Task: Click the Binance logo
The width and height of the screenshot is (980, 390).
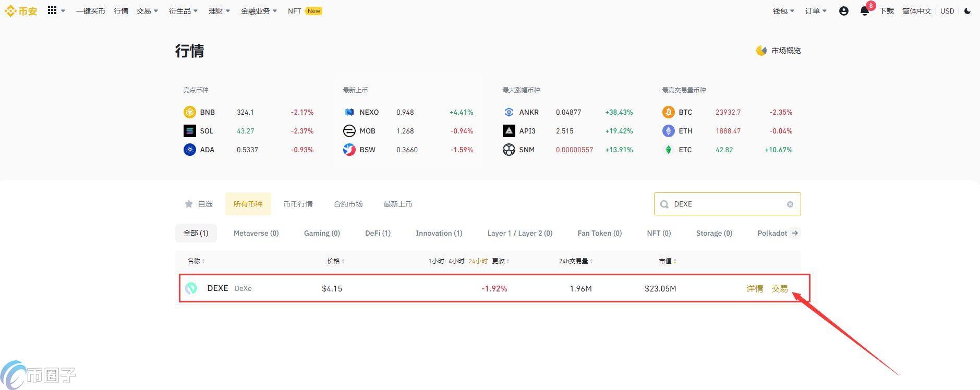Action: pyautogui.click(x=21, y=11)
